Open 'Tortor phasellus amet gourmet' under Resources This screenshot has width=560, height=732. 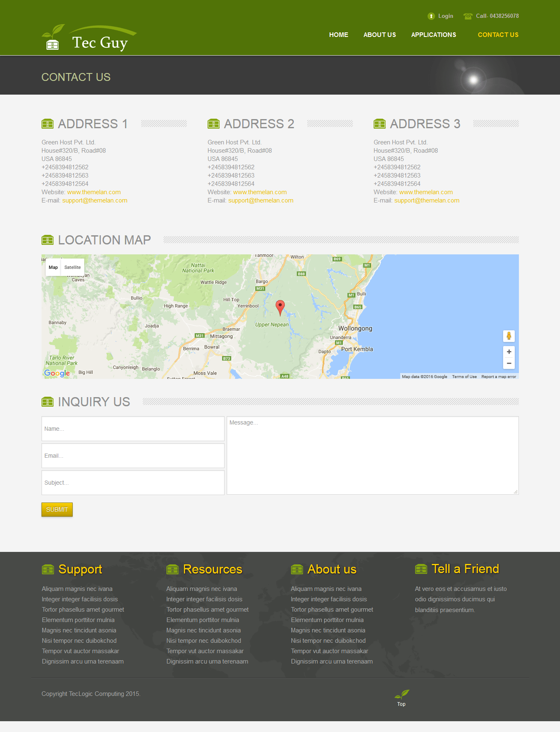pyautogui.click(x=208, y=610)
